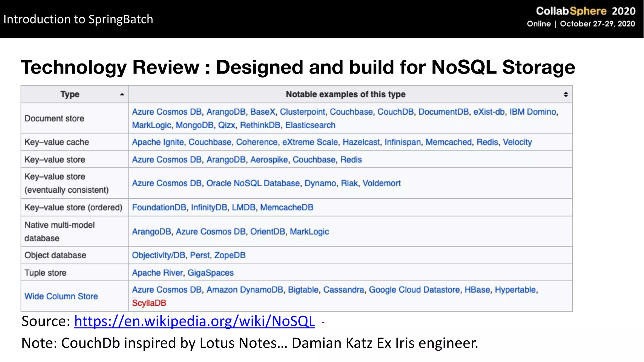Select the Notable examples of this type header
The width and height of the screenshot is (644, 362).
tap(351, 94)
